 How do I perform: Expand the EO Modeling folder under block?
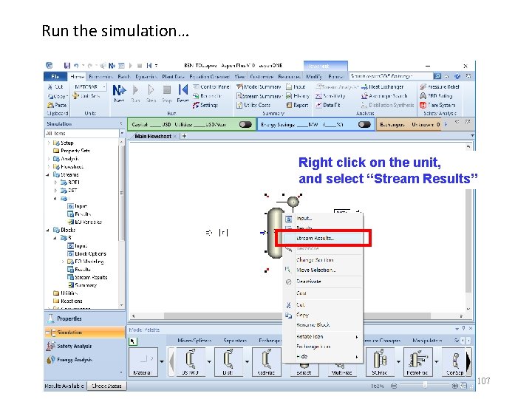click(x=63, y=262)
